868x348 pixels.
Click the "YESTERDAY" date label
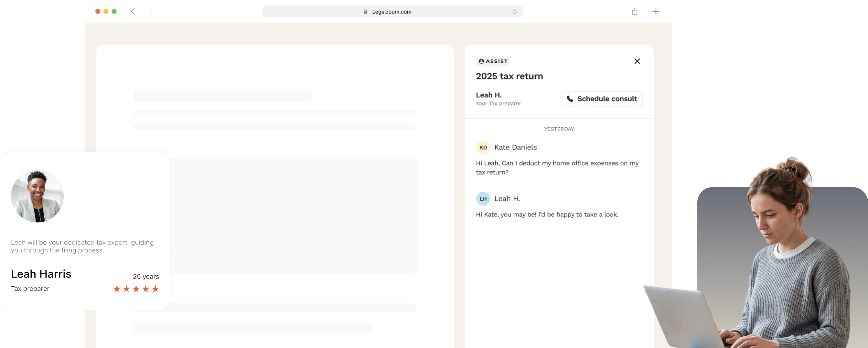[x=559, y=129]
